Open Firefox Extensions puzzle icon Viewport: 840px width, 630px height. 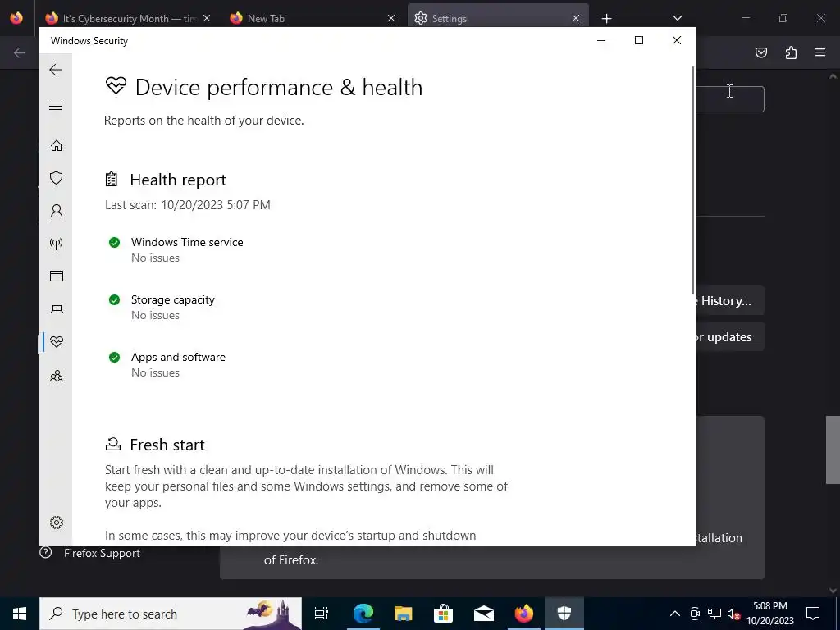791,52
